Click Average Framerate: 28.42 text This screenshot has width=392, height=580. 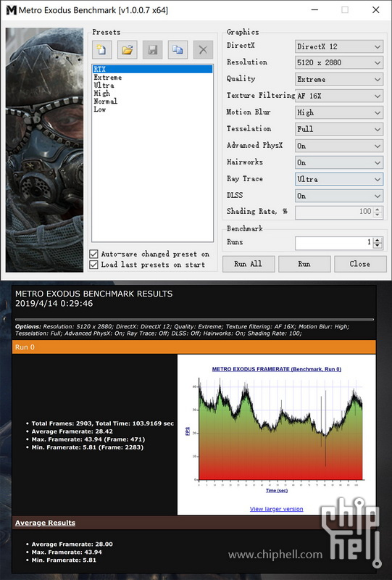pyautogui.click(x=72, y=431)
